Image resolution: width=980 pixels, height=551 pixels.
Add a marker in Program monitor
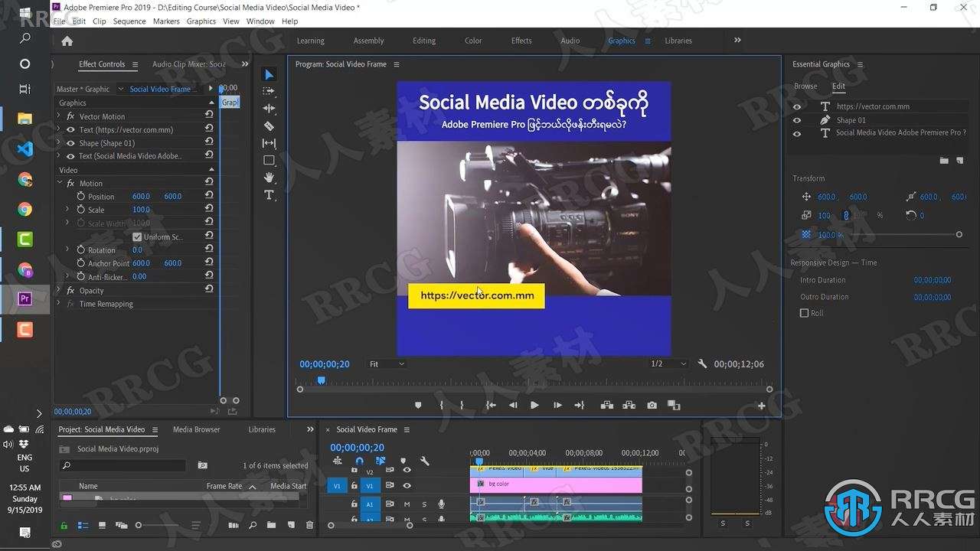(418, 406)
